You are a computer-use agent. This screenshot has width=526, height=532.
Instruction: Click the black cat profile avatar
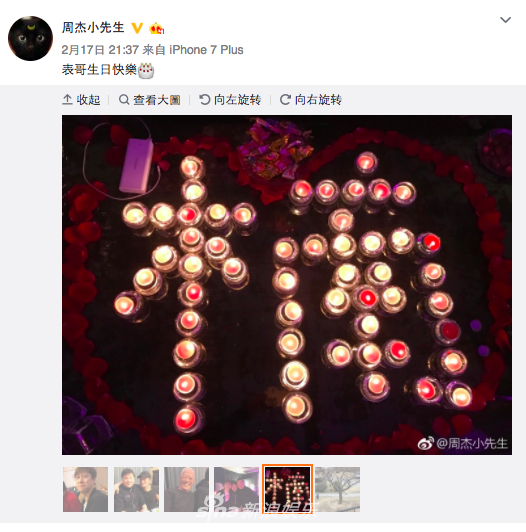(31, 38)
